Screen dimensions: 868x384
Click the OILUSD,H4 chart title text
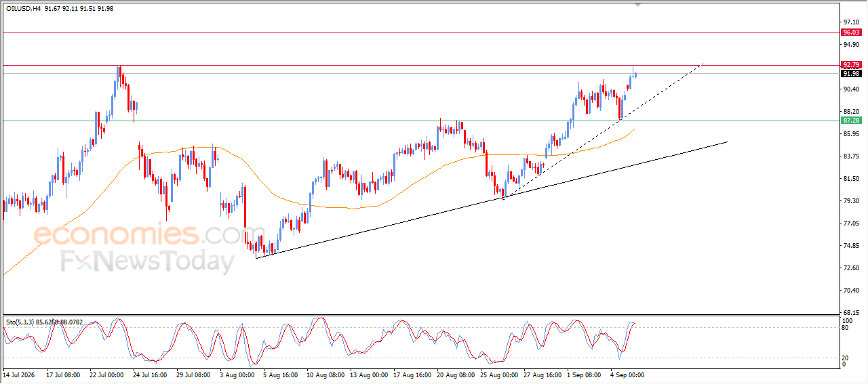tap(24, 9)
